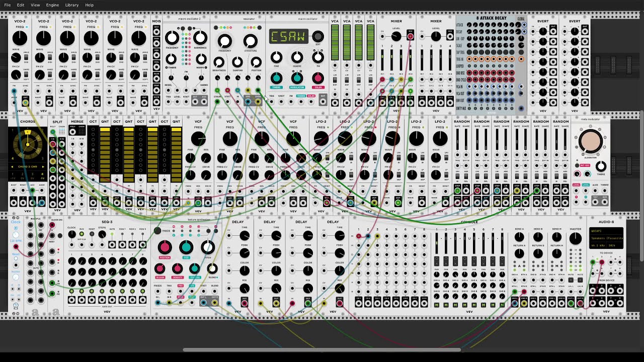Image resolution: width=644 pixels, height=362 pixels.
Task: Click the resonator FREQUENCY knob
Action: pos(225,41)
